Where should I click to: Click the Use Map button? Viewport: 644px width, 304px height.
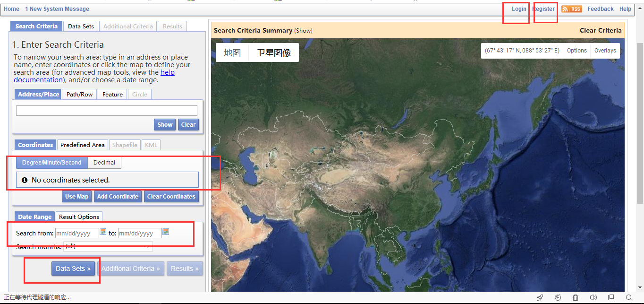[x=76, y=196]
